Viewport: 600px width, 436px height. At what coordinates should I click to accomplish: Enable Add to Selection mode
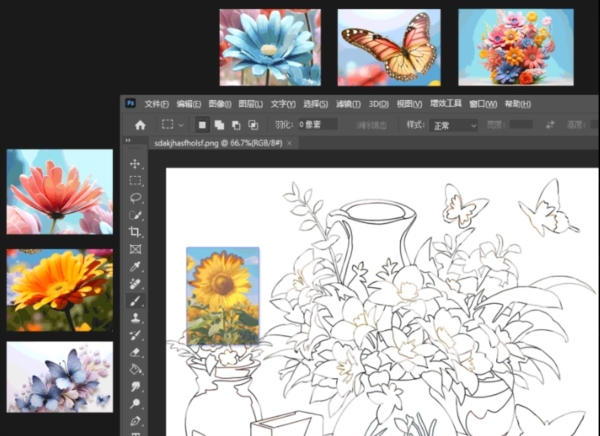tap(219, 125)
